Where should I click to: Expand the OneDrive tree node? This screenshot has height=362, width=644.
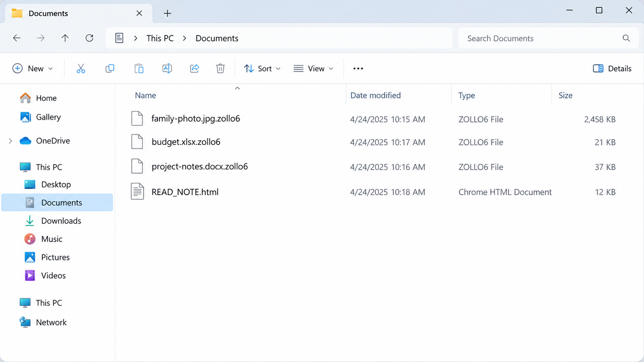pos(10,141)
